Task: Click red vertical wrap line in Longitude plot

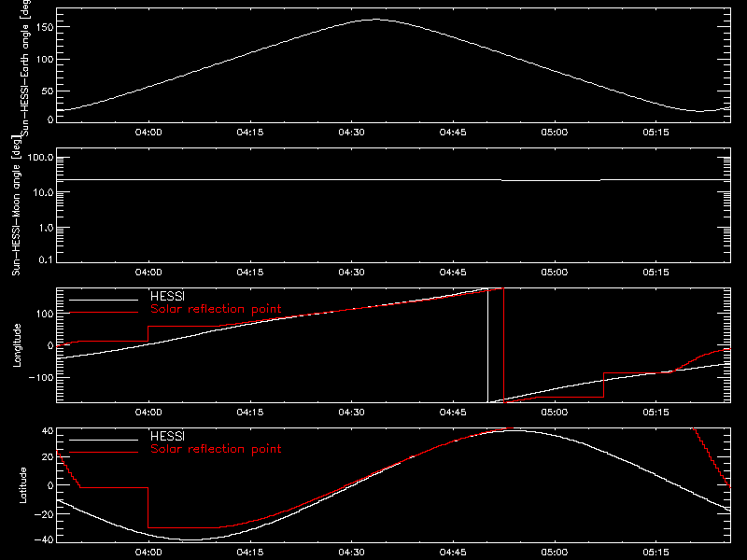Action: (503, 345)
